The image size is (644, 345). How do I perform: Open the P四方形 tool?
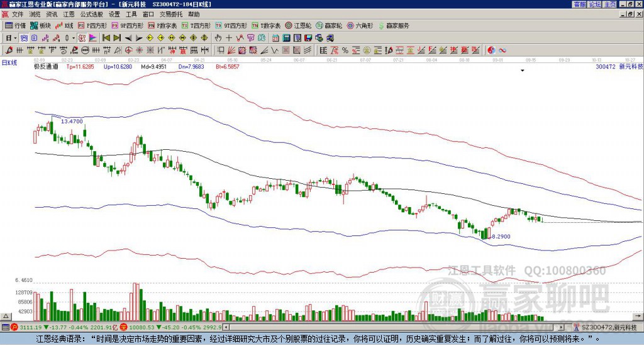[x=93, y=25]
